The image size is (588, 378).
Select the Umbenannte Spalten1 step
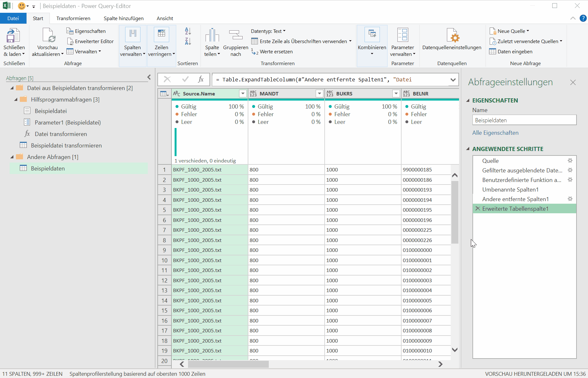[510, 190]
